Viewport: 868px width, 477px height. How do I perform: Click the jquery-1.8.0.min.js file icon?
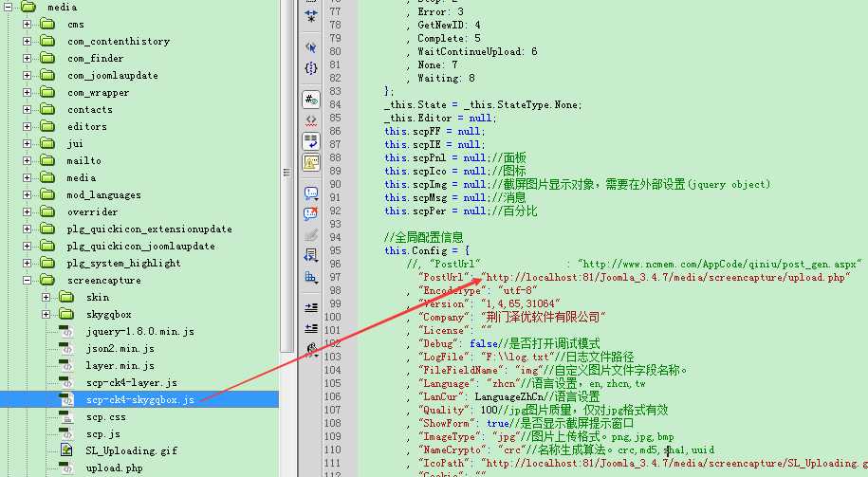tap(66, 332)
